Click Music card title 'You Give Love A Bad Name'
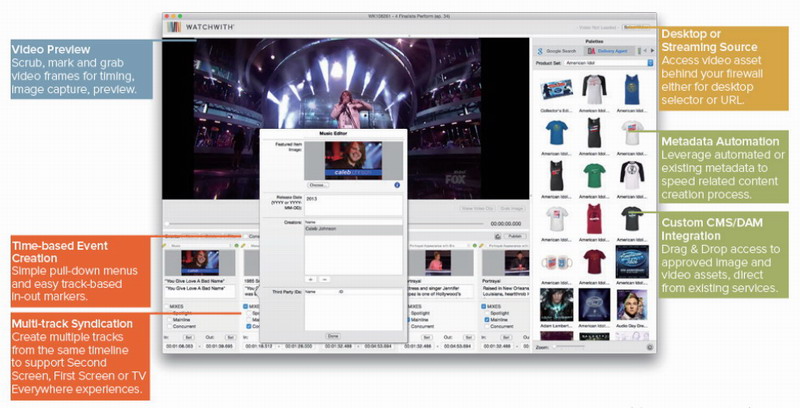This screenshot has width=800, height=408. (194, 282)
